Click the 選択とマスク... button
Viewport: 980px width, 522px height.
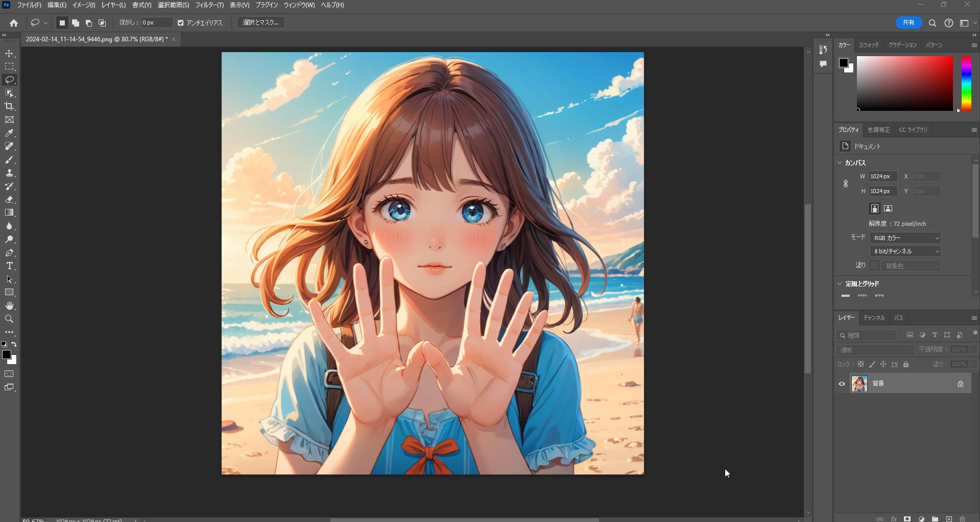[x=261, y=22]
